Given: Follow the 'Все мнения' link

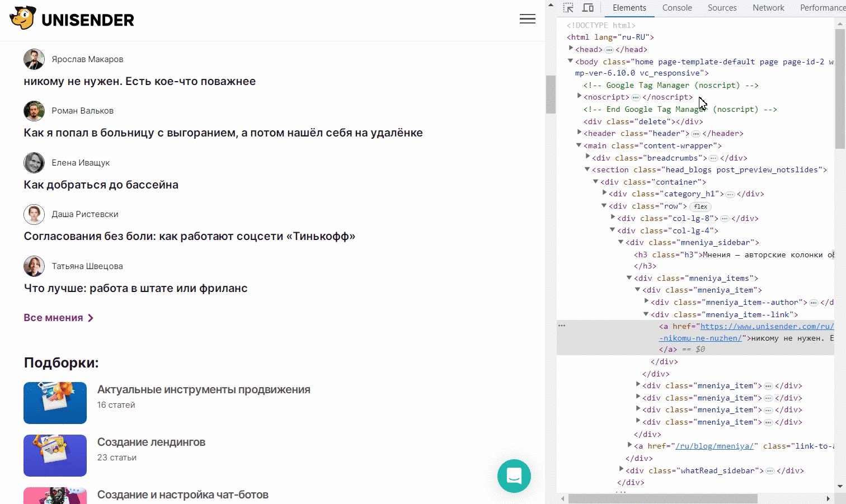Looking at the screenshot, I should 58,318.
